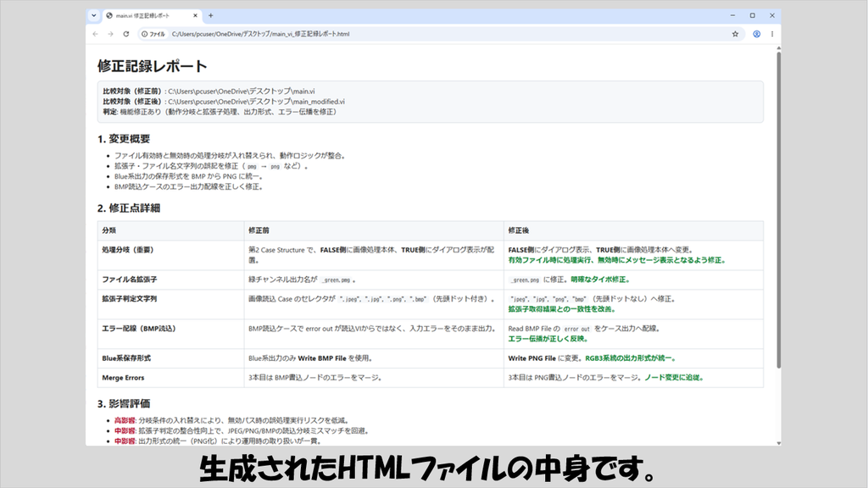Maximize the browser window
Screen dimensions: 868x488
[x=753, y=15]
